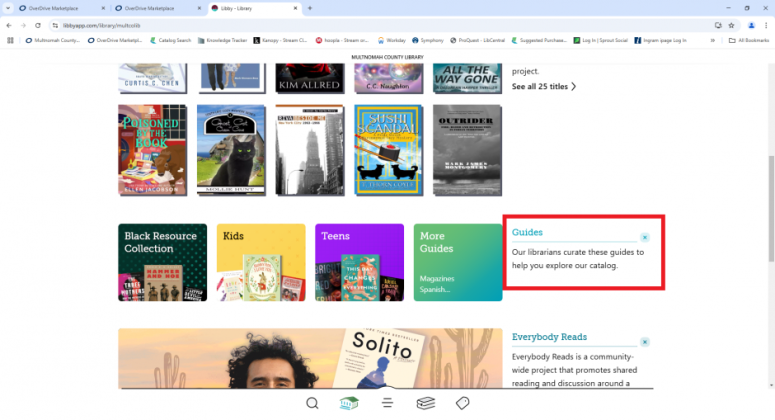This screenshot has height=420, width=775.
Task: Click the install app icon in address bar
Action: click(x=718, y=25)
